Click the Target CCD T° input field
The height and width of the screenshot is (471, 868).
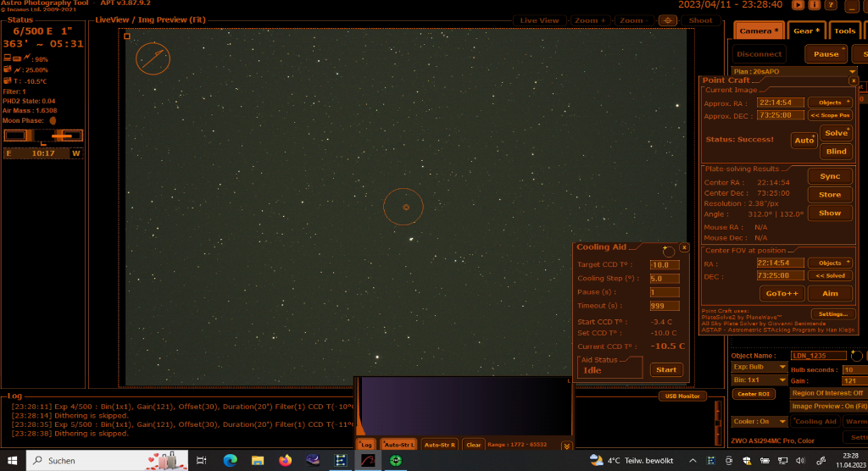pos(664,265)
